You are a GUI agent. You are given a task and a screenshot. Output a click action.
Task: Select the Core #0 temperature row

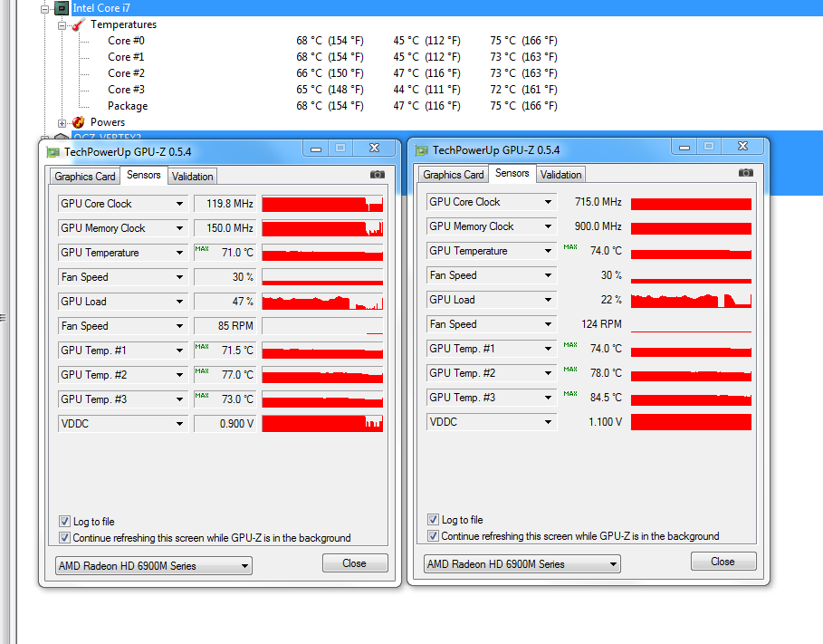[x=333, y=41]
